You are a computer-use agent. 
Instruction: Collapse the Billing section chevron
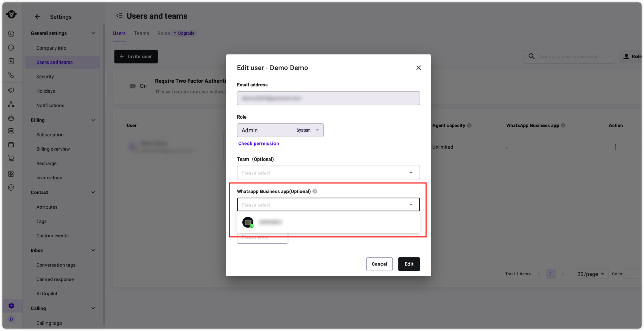pos(93,120)
